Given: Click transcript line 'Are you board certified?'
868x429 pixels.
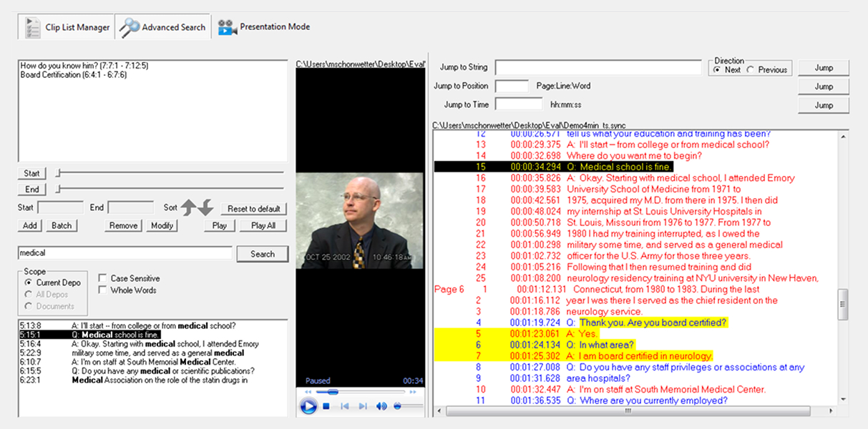Looking at the screenshot, I should point(653,322).
